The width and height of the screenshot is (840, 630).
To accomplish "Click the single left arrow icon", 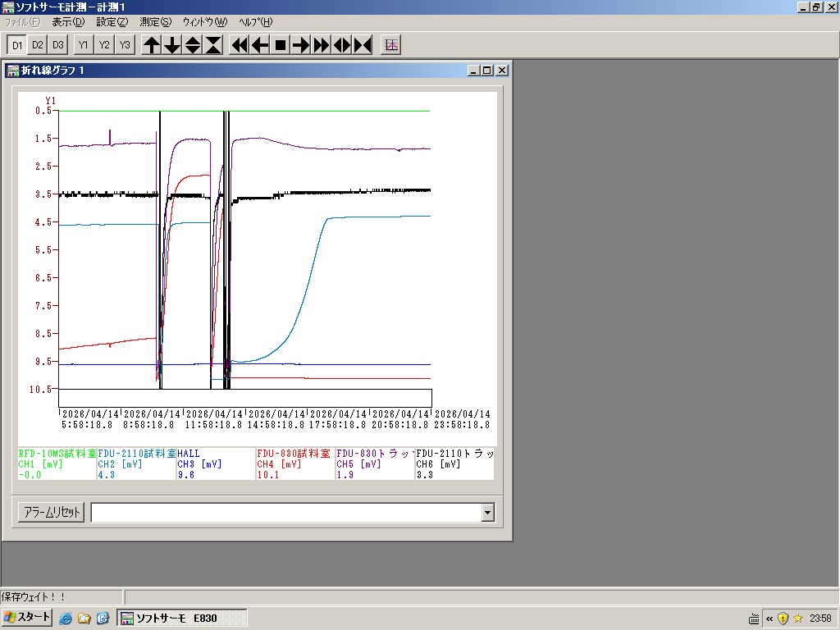I will [260, 45].
